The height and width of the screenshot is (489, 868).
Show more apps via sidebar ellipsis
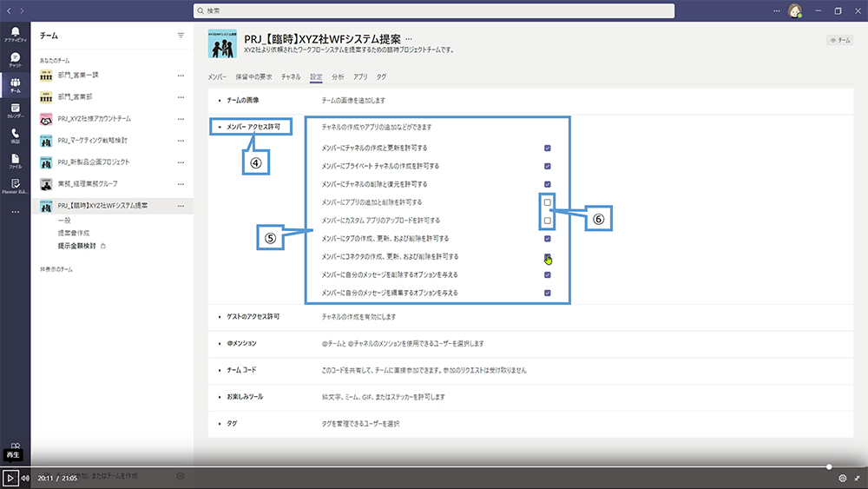coord(15,212)
